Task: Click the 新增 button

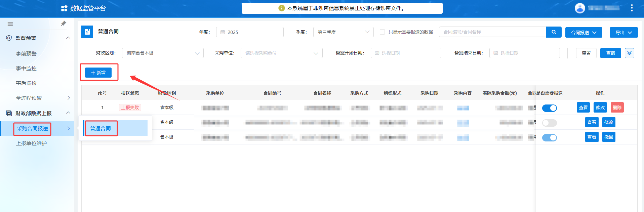Action: (98, 73)
